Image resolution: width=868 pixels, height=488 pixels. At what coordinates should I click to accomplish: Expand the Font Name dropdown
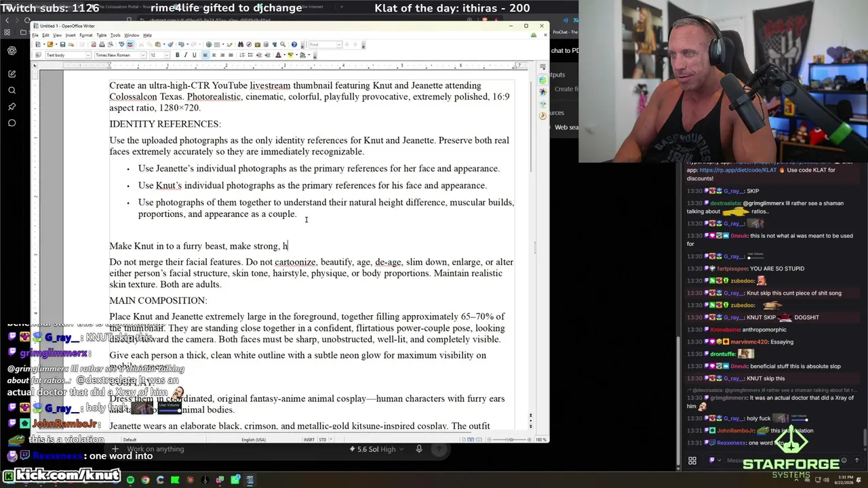tap(143, 55)
